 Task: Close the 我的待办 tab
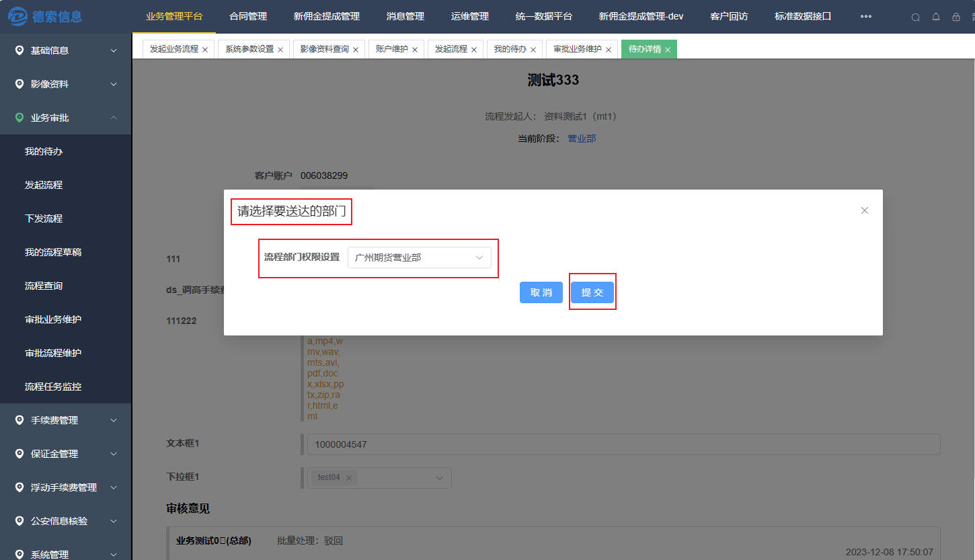[533, 50]
